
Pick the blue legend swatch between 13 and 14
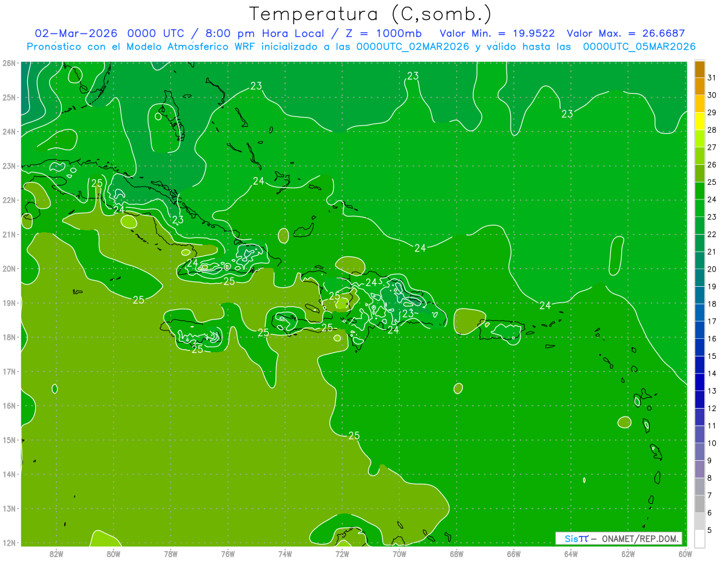click(700, 383)
